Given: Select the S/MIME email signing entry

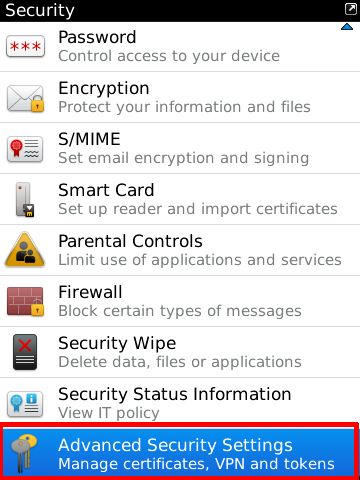Looking at the screenshot, I should click(180, 148).
